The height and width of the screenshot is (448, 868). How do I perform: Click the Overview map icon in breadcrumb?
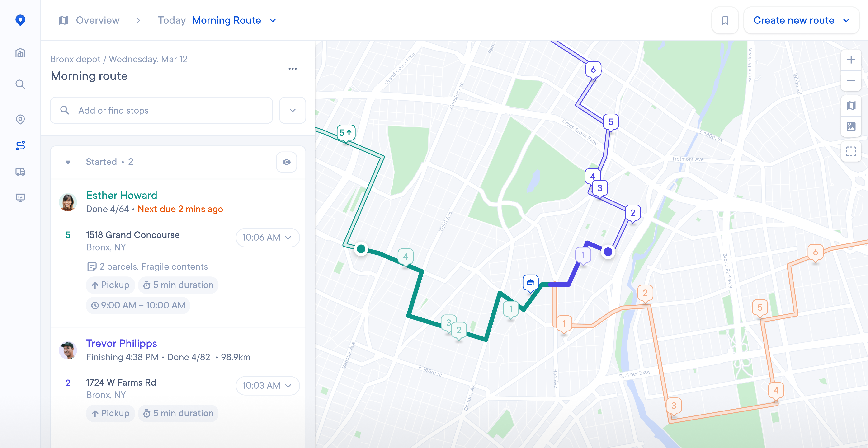[x=63, y=20]
